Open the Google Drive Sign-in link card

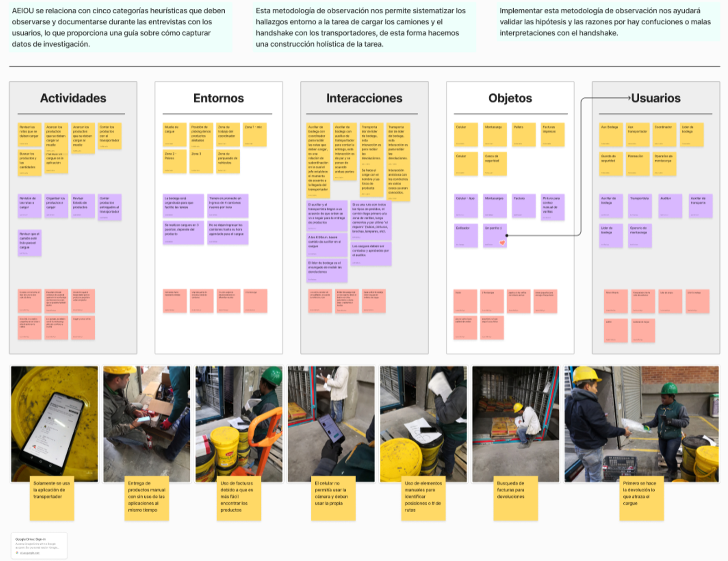[39, 546]
